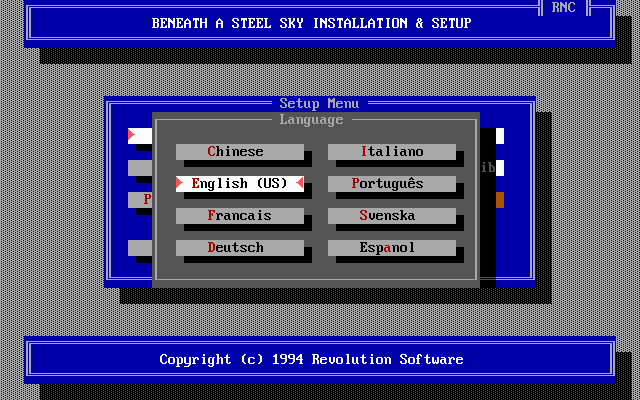
Task: Click red arrow marker on Setup Menu's selected item
Action: pyautogui.click(x=131, y=135)
